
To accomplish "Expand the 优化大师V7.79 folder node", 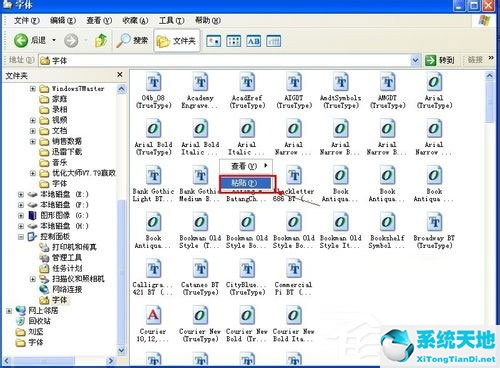I will pos(33,173).
